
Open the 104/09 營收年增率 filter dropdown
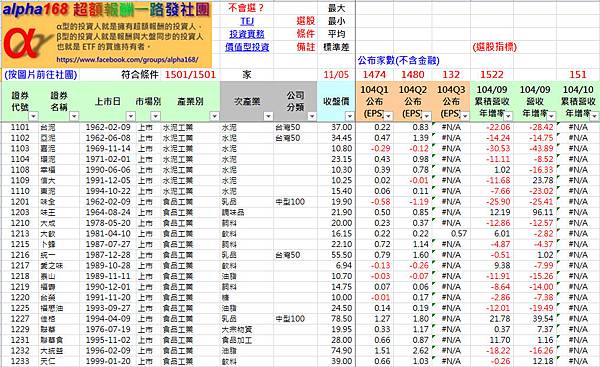(x=551, y=116)
